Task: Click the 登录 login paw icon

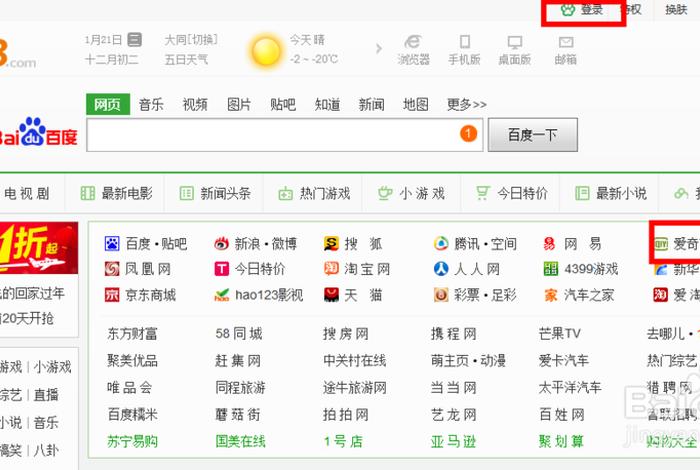Action: [x=567, y=10]
